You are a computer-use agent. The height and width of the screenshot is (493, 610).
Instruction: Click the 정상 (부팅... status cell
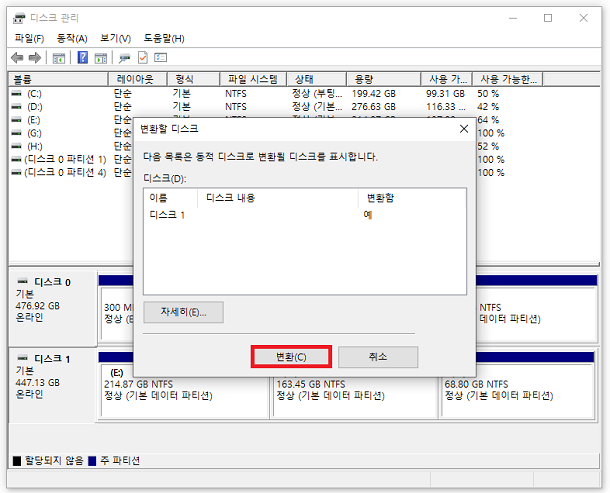pyautogui.click(x=317, y=93)
